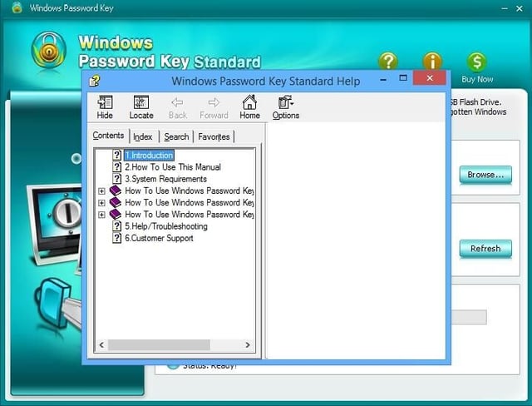532x406 pixels.
Task: Click the Back arrow in help toolbar
Action: pyautogui.click(x=178, y=107)
